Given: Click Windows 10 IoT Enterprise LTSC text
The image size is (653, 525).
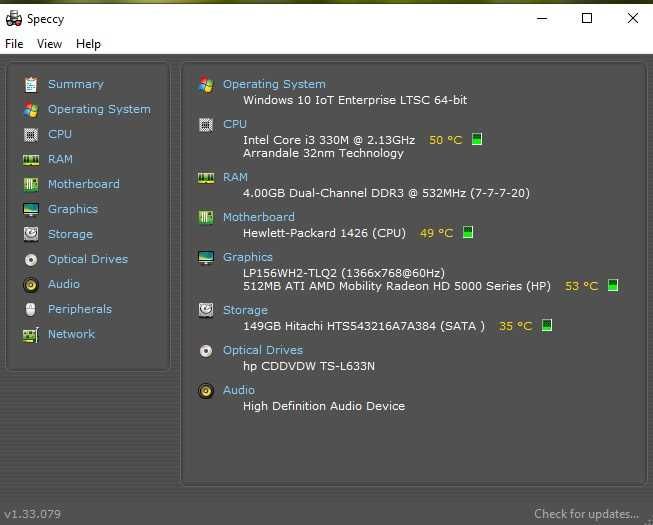Looking at the screenshot, I should tap(355, 100).
